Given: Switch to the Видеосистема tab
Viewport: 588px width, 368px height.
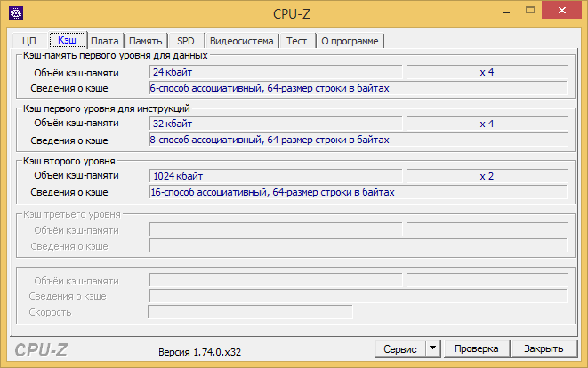Looking at the screenshot, I should click(x=241, y=41).
